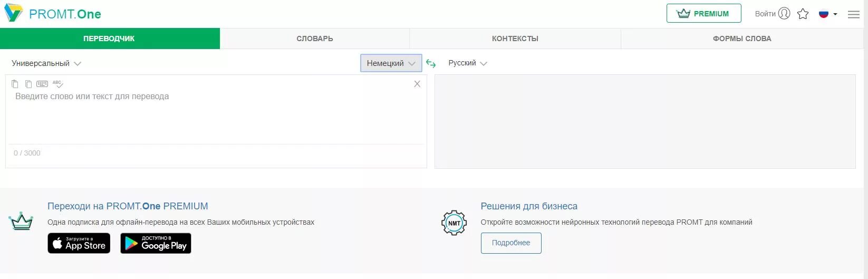This screenshot has height=279, width=868.
Task: Click the Подробнее button
Action: (x=511, y=243)
